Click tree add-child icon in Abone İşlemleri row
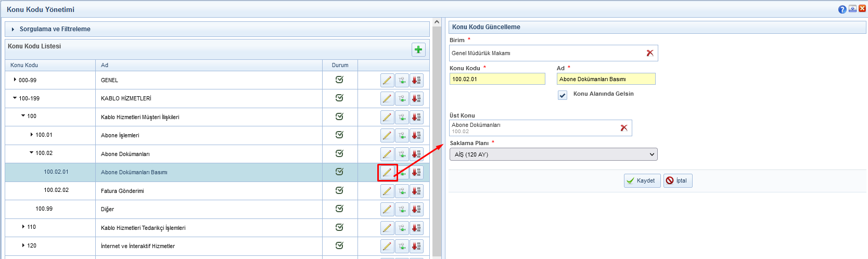 pos(402,135)
